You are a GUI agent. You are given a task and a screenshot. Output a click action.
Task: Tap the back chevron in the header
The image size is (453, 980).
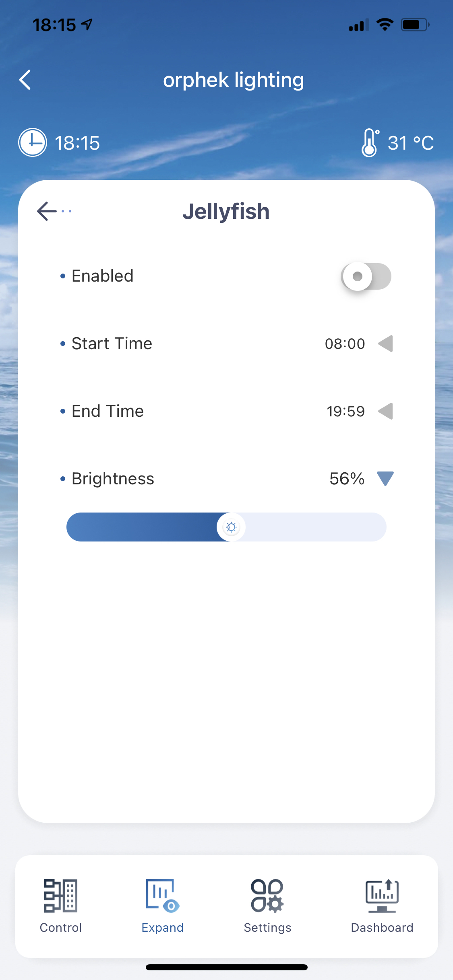(25, 80)
